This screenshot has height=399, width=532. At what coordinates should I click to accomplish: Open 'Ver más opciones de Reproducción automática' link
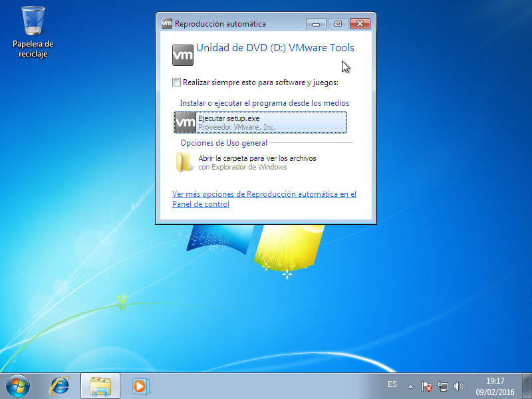(264, 199)
